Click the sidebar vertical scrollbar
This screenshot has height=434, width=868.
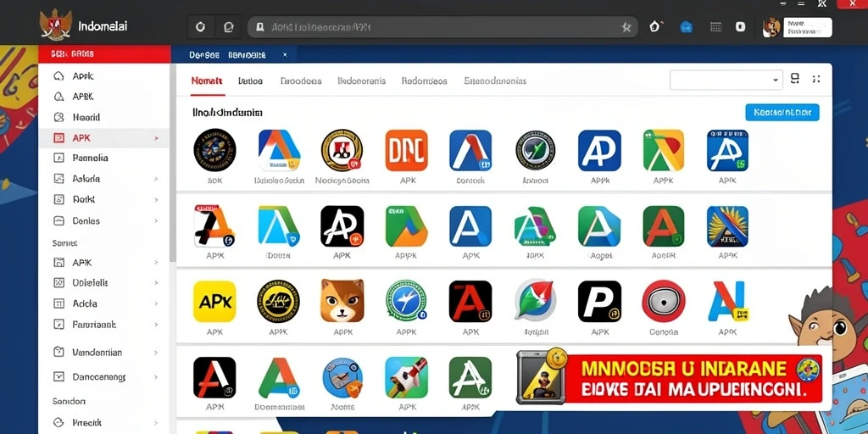[x=173, y=164]
